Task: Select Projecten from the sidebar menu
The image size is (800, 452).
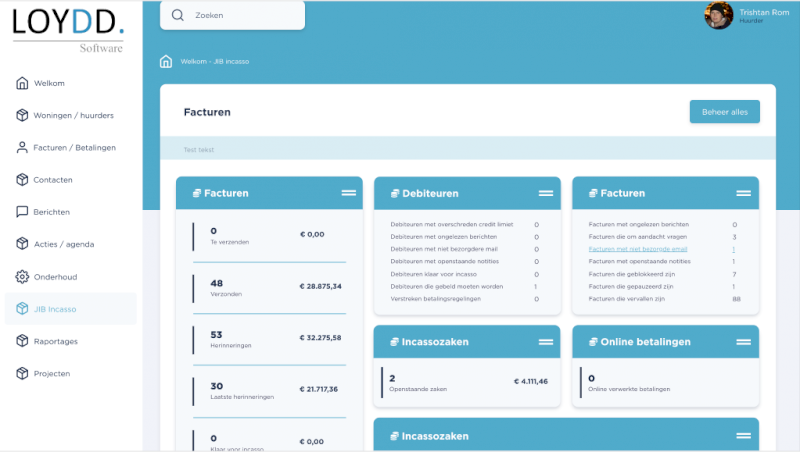Action: pos(52,373)
